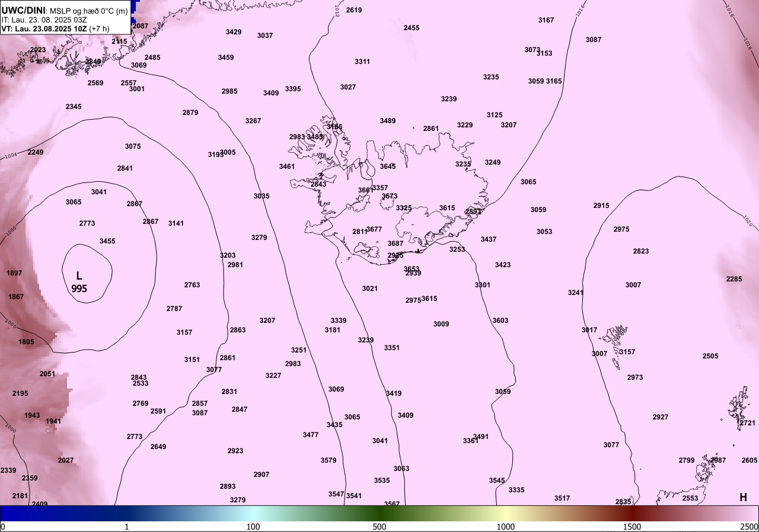759x532 pixels.
Task: Click the height value 3311
Action: [x=362, y=62]
